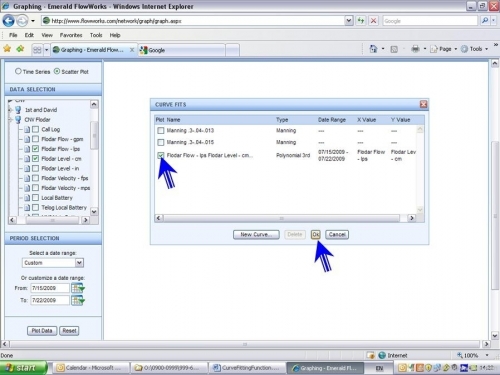This screenshot has height=375, width=500.
Task: Open the address bar history dropdown
Action: pos(348,21)
